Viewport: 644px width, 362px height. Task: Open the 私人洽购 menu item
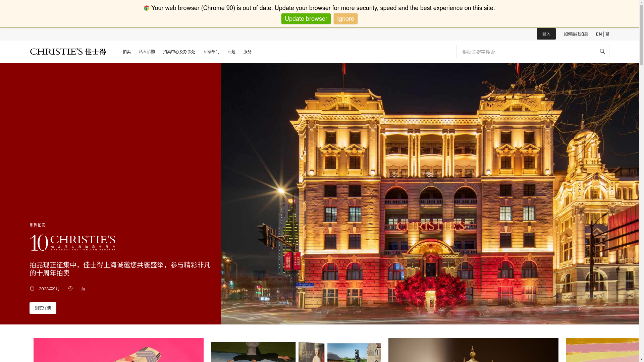point(147,52)
